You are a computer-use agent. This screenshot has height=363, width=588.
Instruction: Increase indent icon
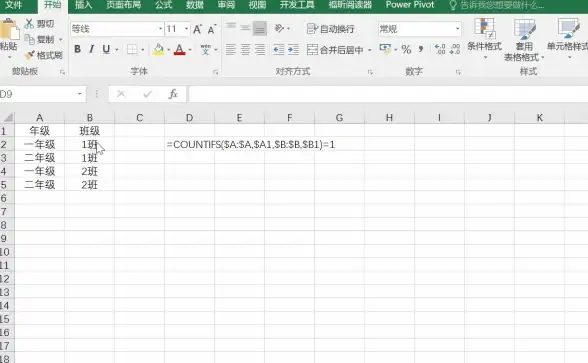point(293,50)
